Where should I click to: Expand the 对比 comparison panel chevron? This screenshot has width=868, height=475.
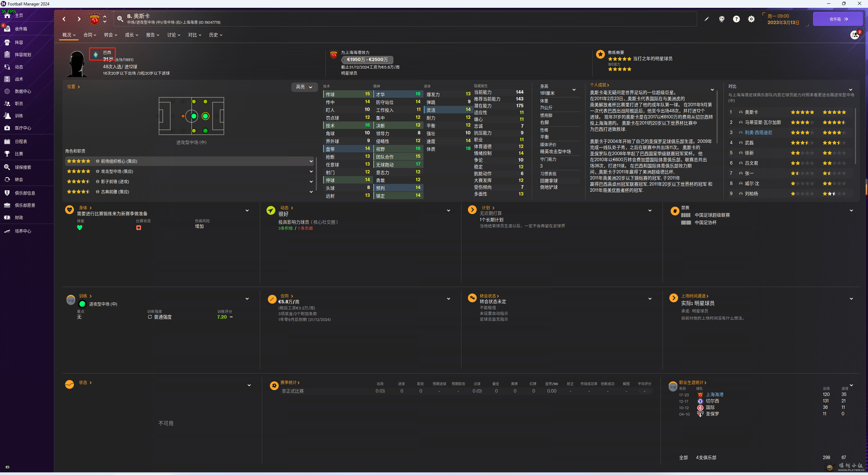coord(850,90)
